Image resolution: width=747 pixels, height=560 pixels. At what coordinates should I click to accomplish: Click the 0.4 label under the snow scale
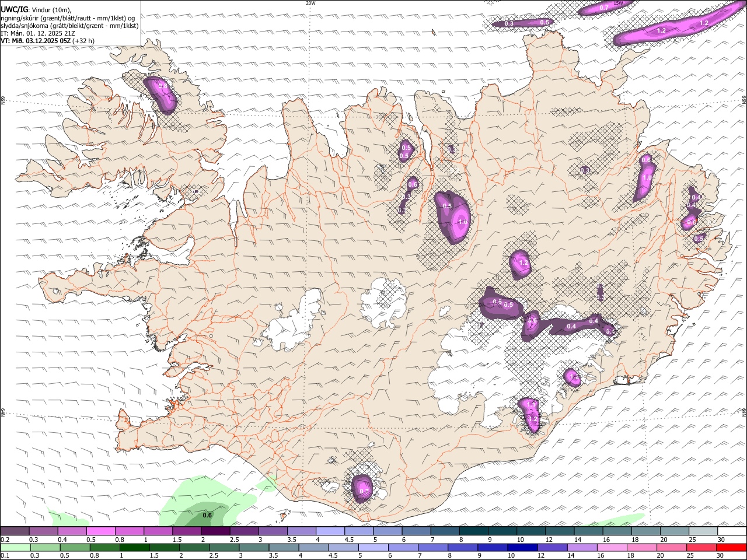[62, 540]
